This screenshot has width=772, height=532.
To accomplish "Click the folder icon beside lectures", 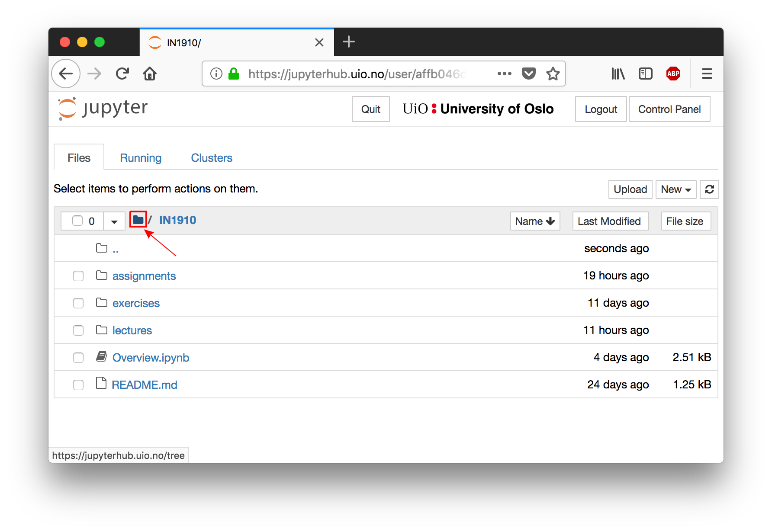I will (102, 329).
